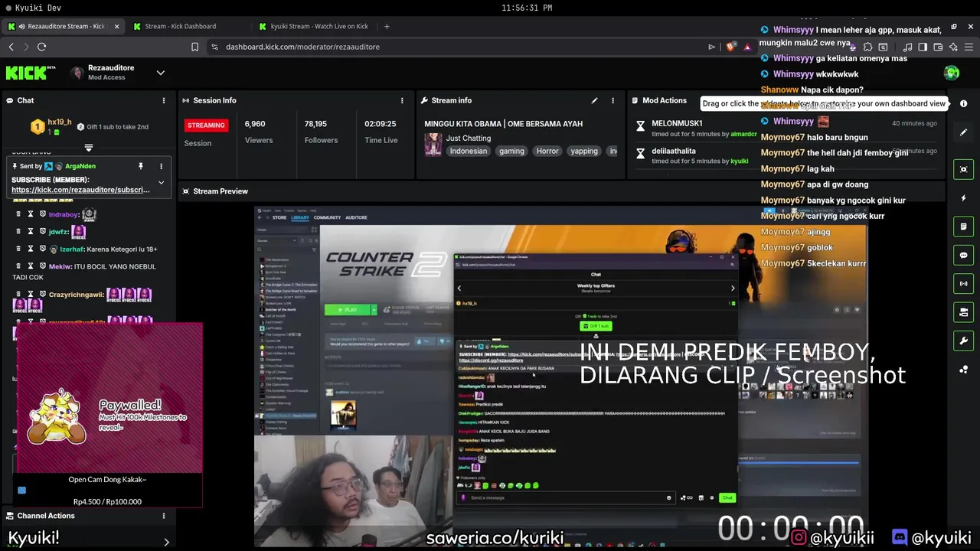The height and width of the screenshot is (551, 980).
Task: Click the STREAMING status badge
Action: [x=207, y=125]
